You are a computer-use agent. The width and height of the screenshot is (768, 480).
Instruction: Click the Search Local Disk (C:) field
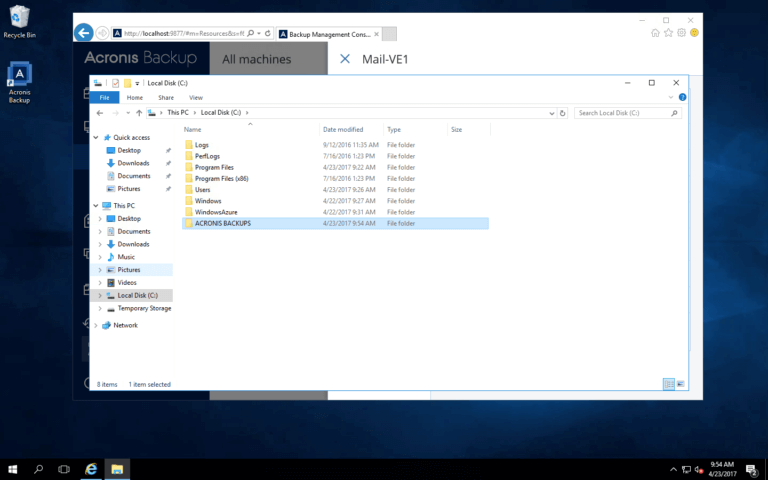[x=627, y=113]
